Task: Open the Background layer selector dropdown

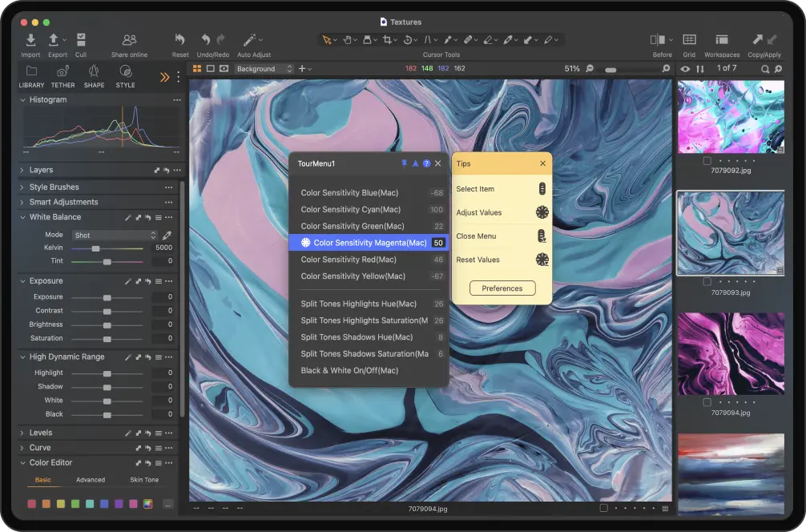Action: point(264,68)
